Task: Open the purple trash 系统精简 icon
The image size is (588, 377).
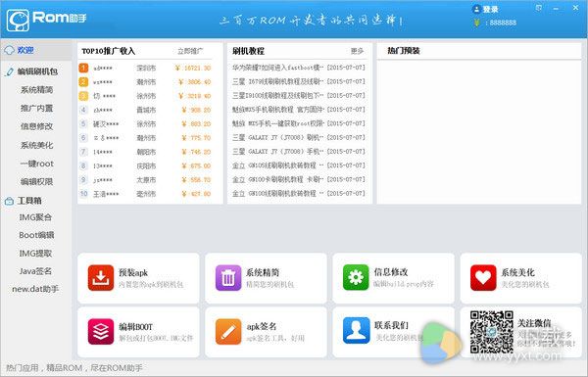Action: (228, 278)
